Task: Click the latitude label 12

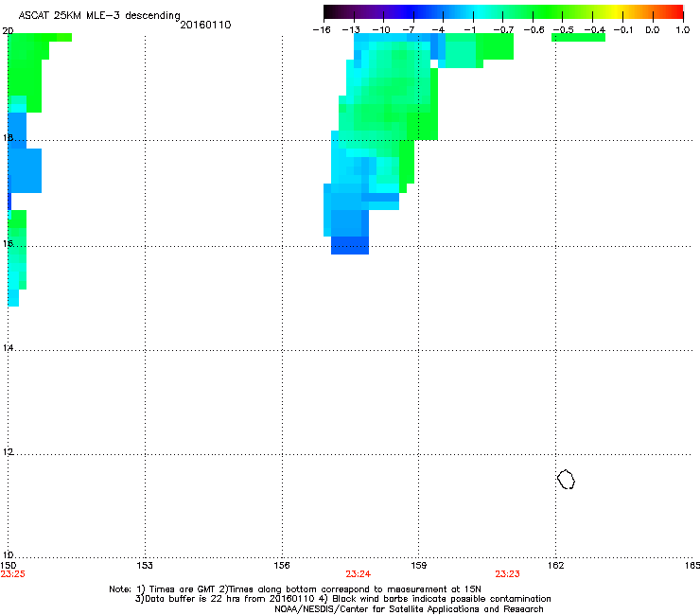Action: click(8, 452)
